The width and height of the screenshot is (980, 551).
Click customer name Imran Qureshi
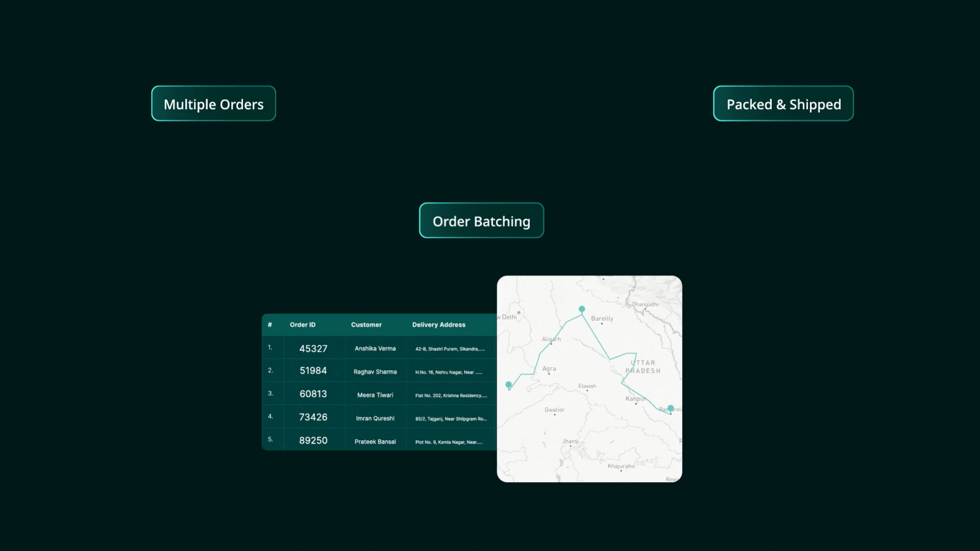click(x=375, y=418)
